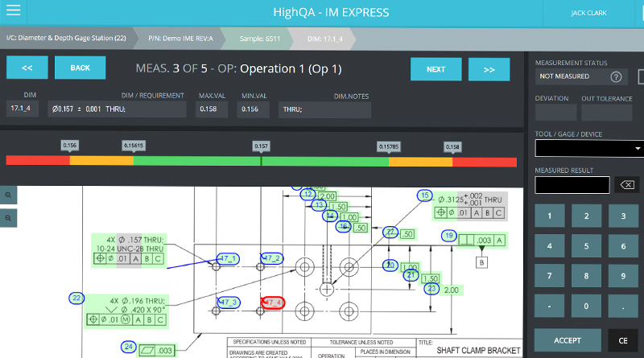Select balloon 15 on the drawing
Screen dimensions: 644x358
point(425,195)
